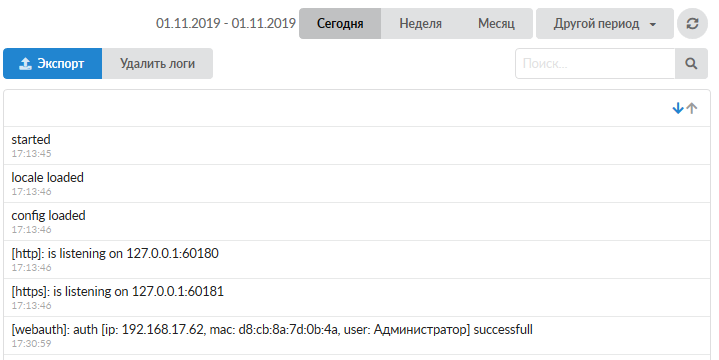Image resolution: width=719 pixels, height=360 pixels.
Task: Switch to the Неделя period
Action: [x=420, y=23]
